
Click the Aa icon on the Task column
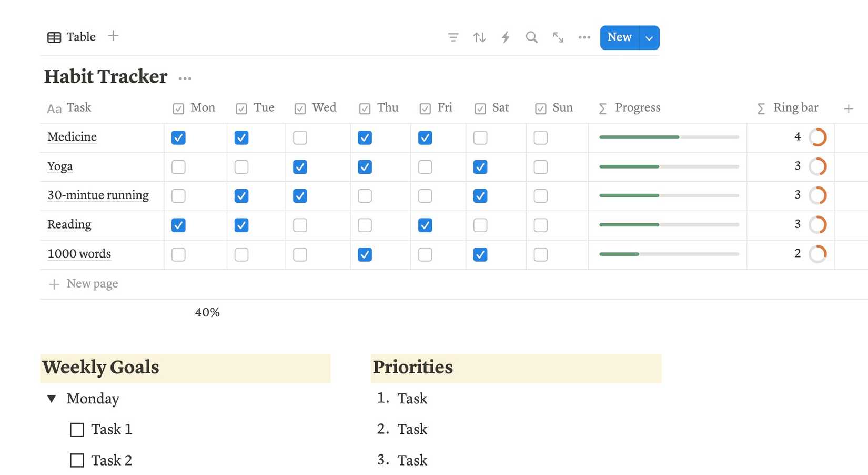pyautogui.click(x=54, y=108)
